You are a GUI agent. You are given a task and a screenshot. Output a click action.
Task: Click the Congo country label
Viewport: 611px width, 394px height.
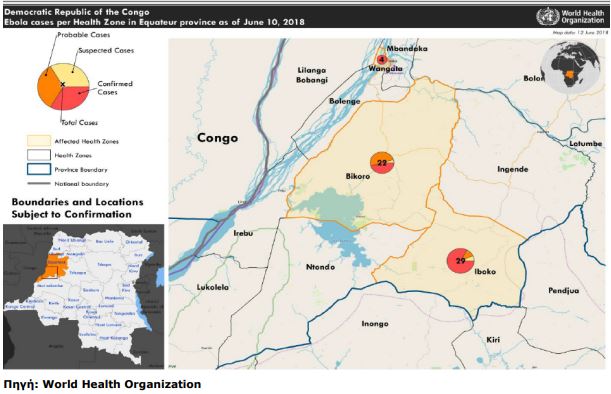pos(217,138)
